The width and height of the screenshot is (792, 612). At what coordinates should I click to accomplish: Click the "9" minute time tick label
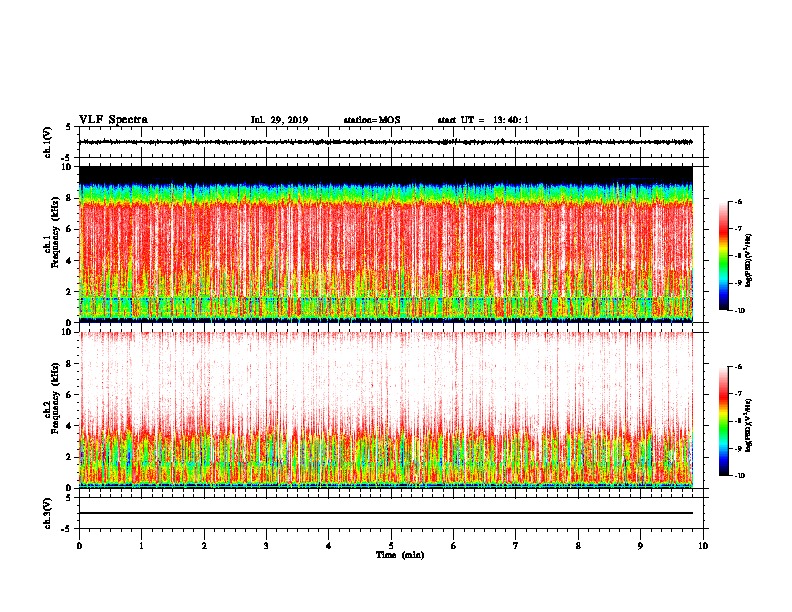pos(640,546)
